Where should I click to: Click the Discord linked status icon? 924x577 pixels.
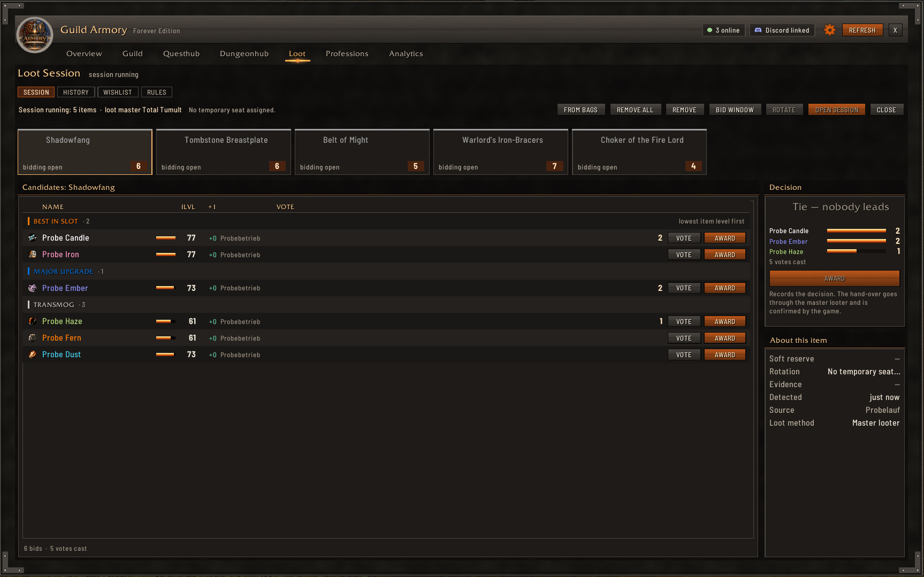point(758,30)
